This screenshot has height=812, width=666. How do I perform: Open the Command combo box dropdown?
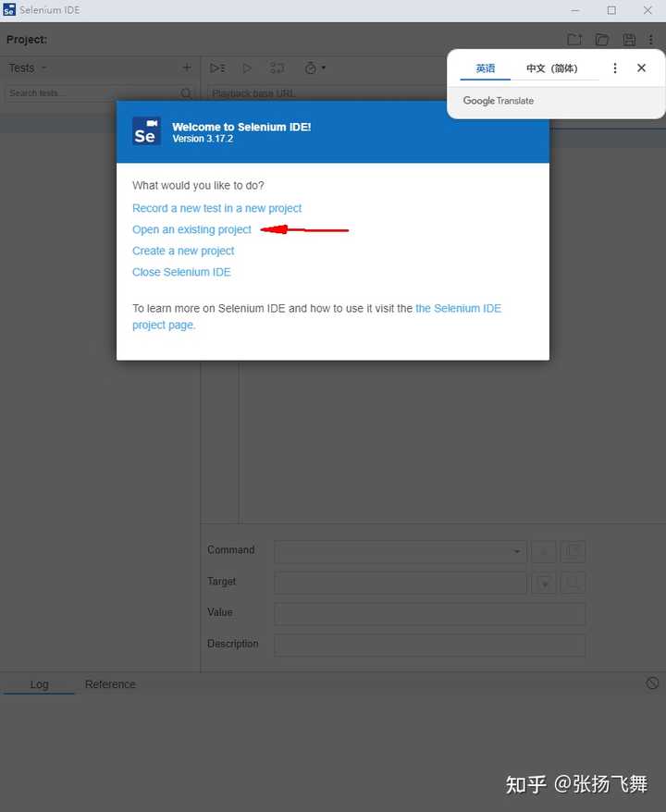pos(517,551)
